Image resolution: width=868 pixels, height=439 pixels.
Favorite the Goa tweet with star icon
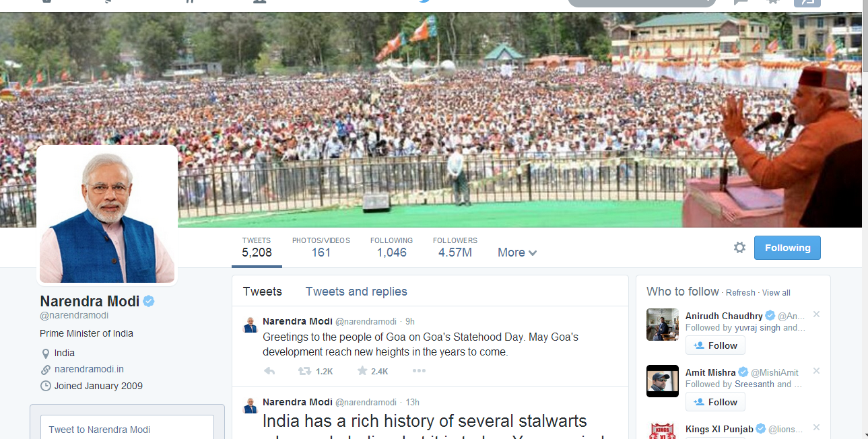pyautogui.click(x=362, y=371)
